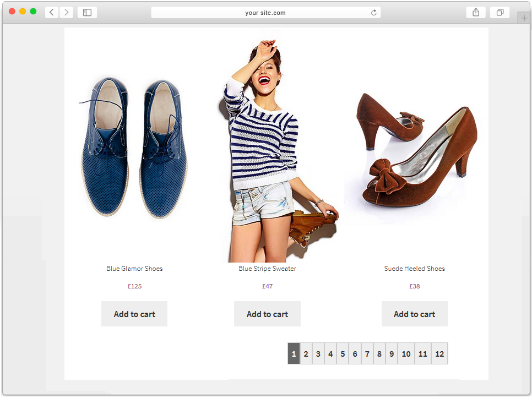The image size is (532, 398).
Task: Click the Blue Stripe Sweater title
Action: click(x=267, y=269)
